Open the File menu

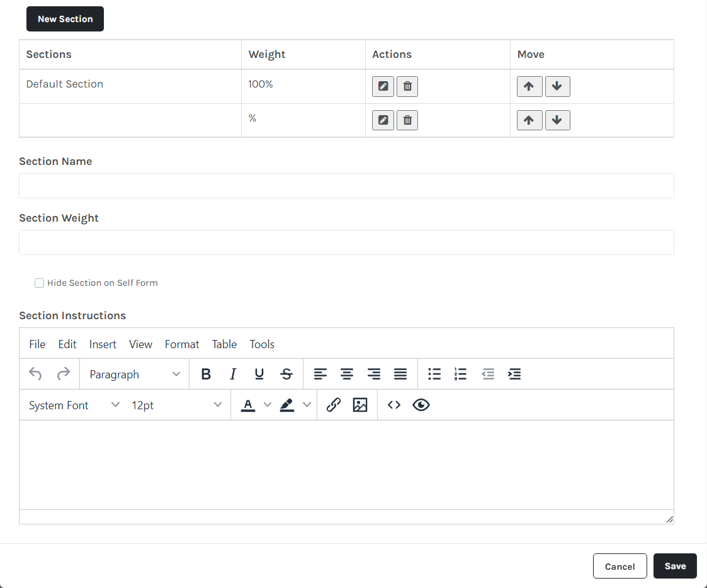[37, 344]
